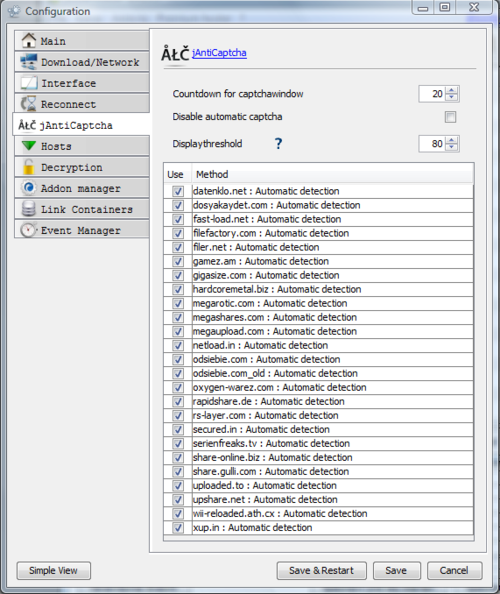Select the secured.in row text

(x=261, y=429)
